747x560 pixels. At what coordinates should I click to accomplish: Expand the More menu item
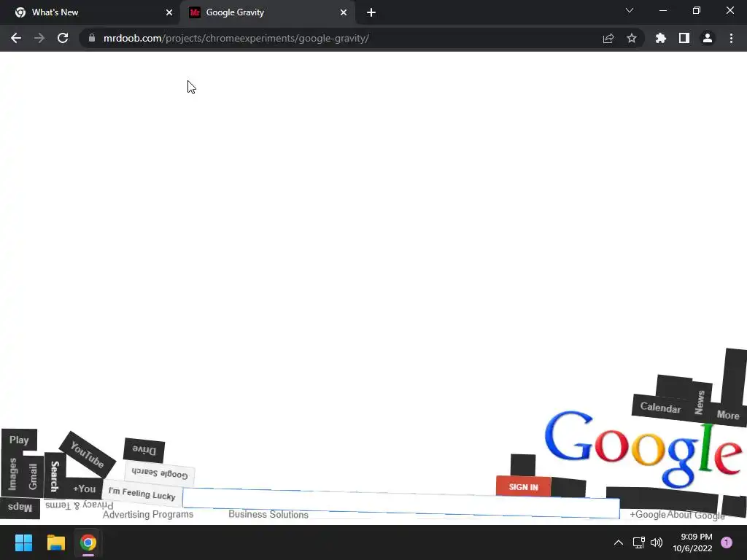728,415
